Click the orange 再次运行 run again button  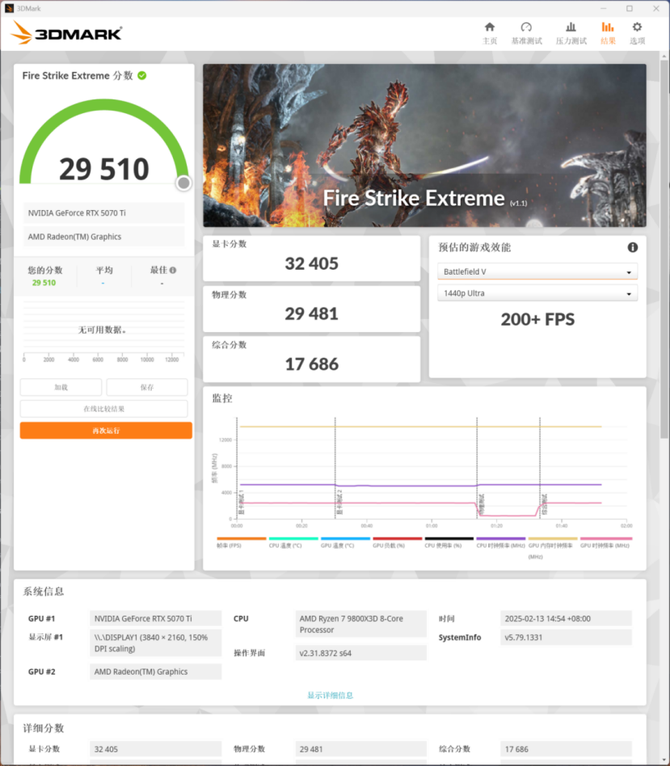[x=106, y=430]
